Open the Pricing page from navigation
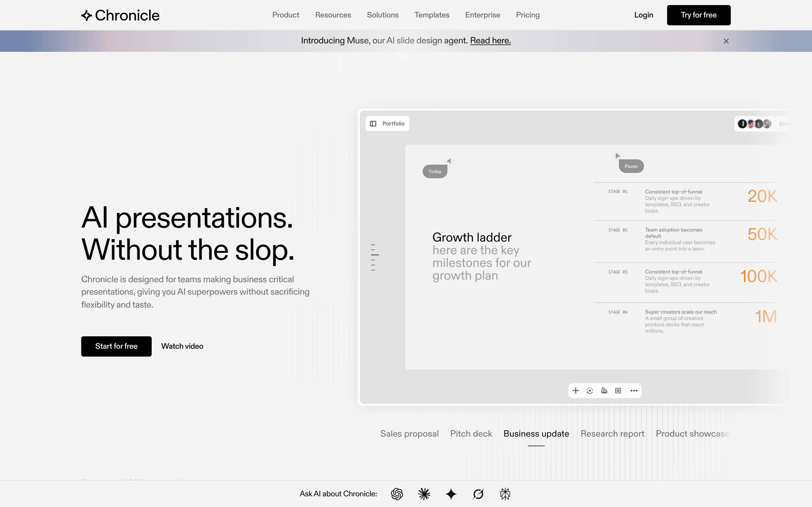Image resolution: width=812 pixels, height=507 pixels. click(x=528, y=15)
